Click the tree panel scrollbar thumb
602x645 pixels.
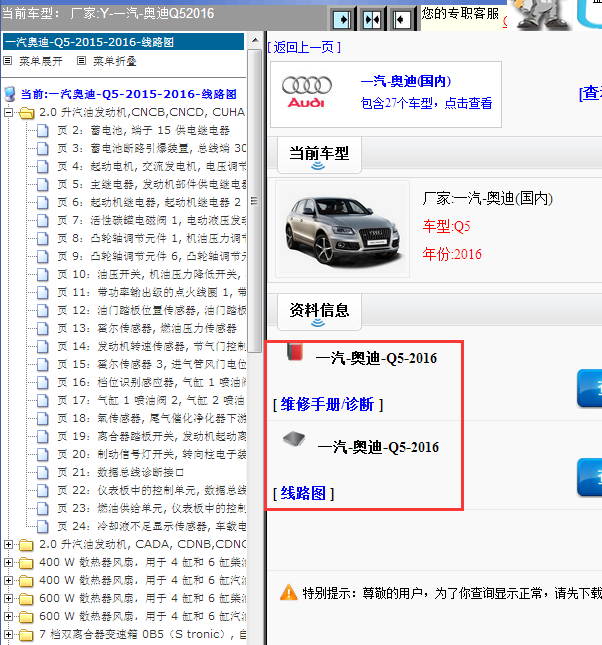pyautogui.click(x=255, y=201)
